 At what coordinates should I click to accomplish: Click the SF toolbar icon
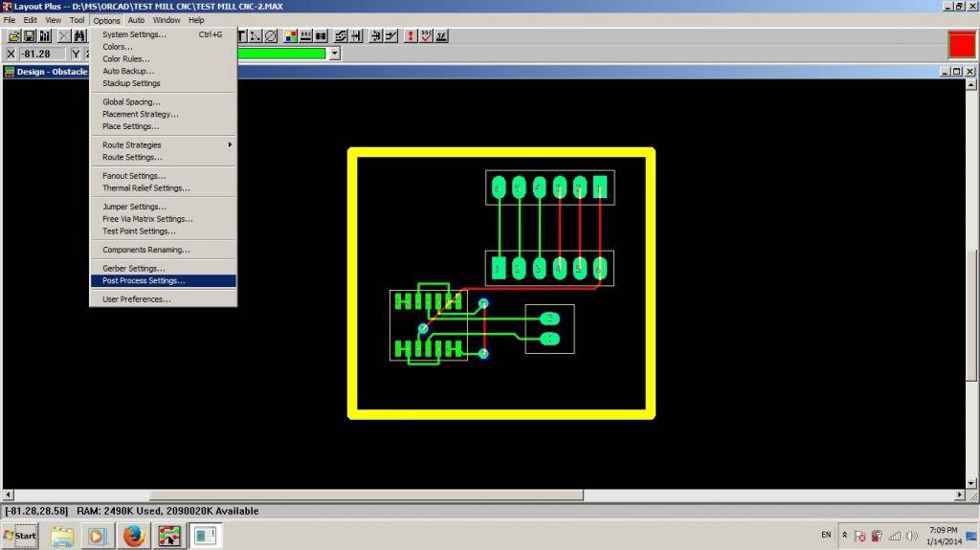441,36
